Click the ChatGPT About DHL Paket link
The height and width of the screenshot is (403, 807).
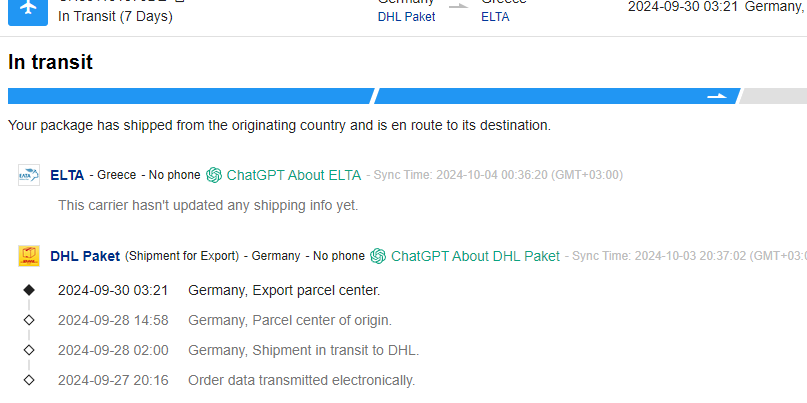475,256
